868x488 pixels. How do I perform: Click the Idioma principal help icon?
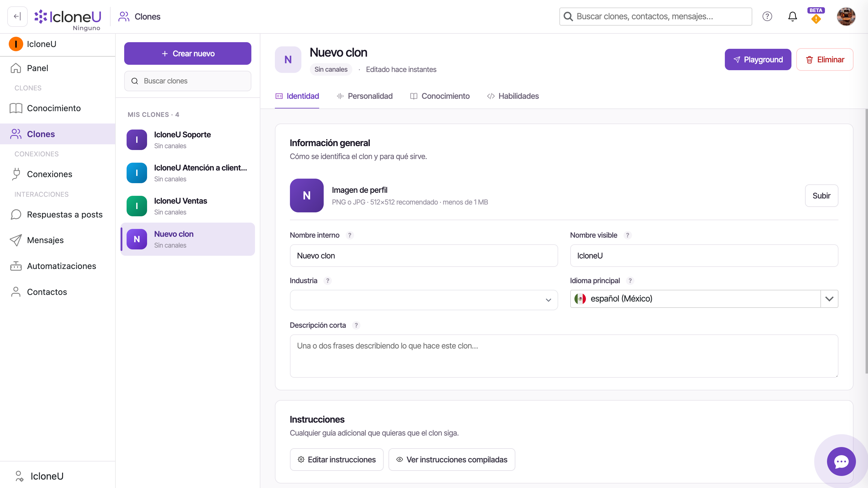(x=630, y=280)
